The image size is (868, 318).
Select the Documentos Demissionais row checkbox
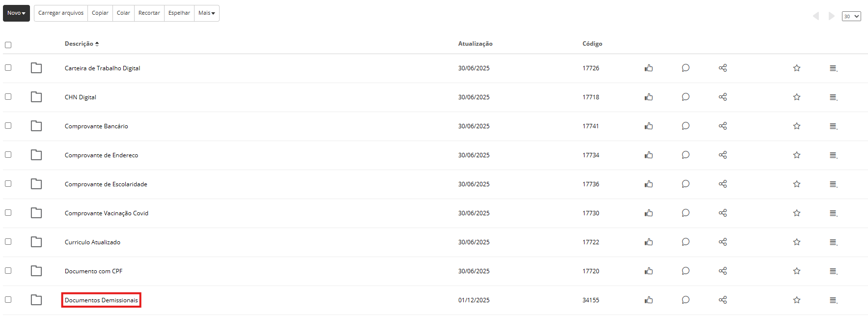[x=8, y=300]
